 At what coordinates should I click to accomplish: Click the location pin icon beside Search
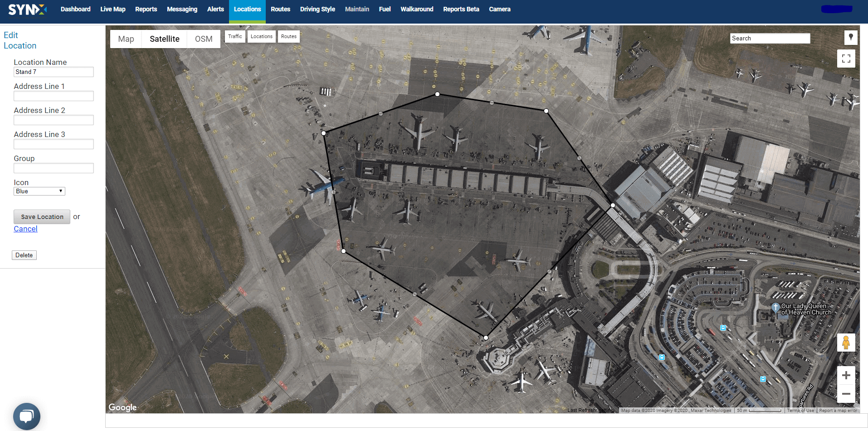(851, 37)
